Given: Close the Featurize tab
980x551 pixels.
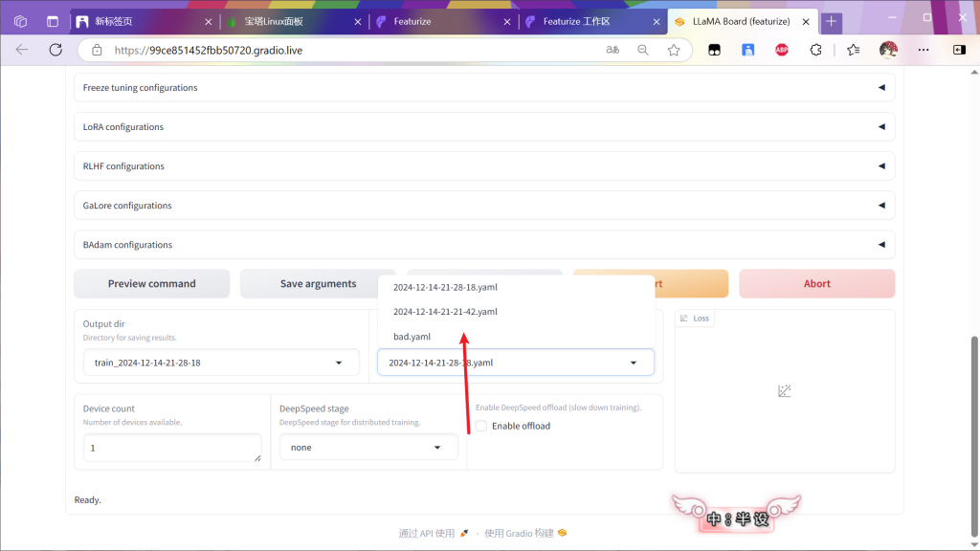Looking at the screenshot, I should coord(507,22).
